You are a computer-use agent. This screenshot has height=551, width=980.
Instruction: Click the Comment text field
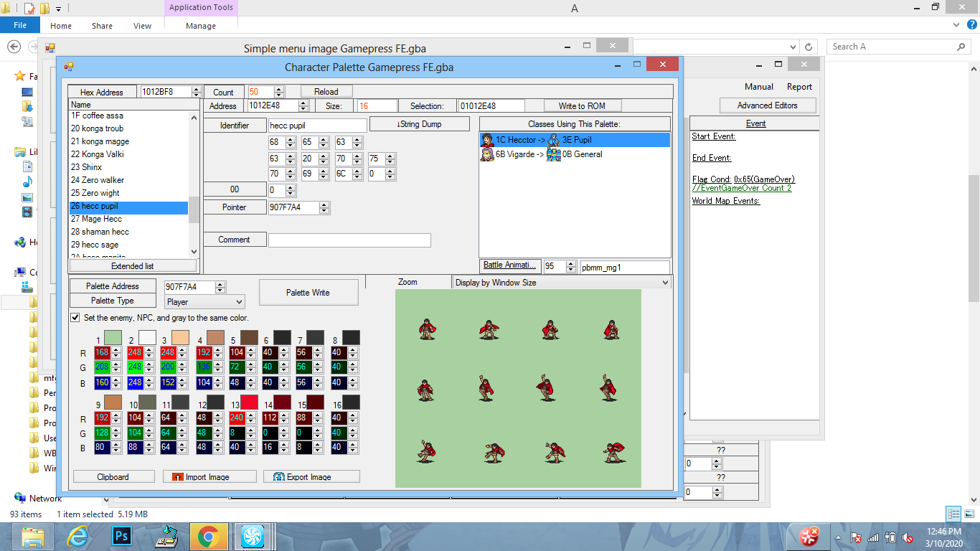[x=349, y=240]
